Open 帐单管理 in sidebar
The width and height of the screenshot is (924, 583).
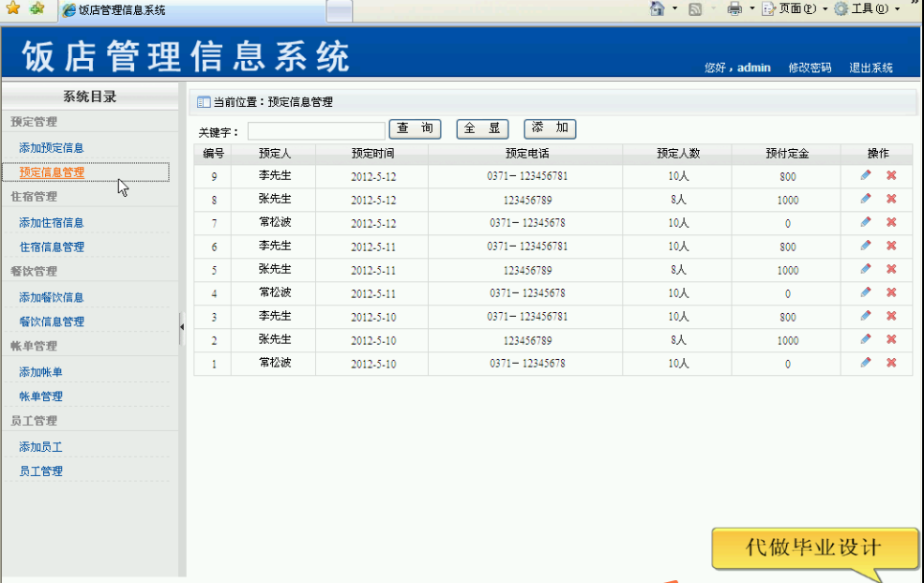tap(40, 396)
